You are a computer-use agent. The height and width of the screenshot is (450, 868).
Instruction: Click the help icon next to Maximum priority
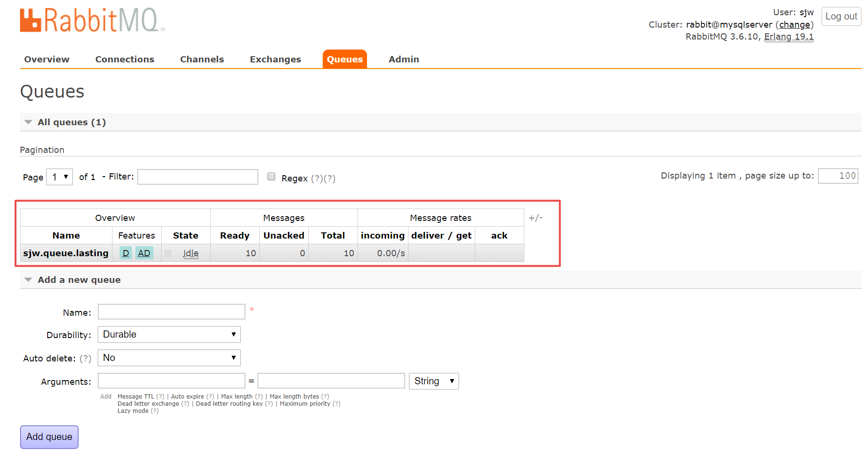[337, 404]
